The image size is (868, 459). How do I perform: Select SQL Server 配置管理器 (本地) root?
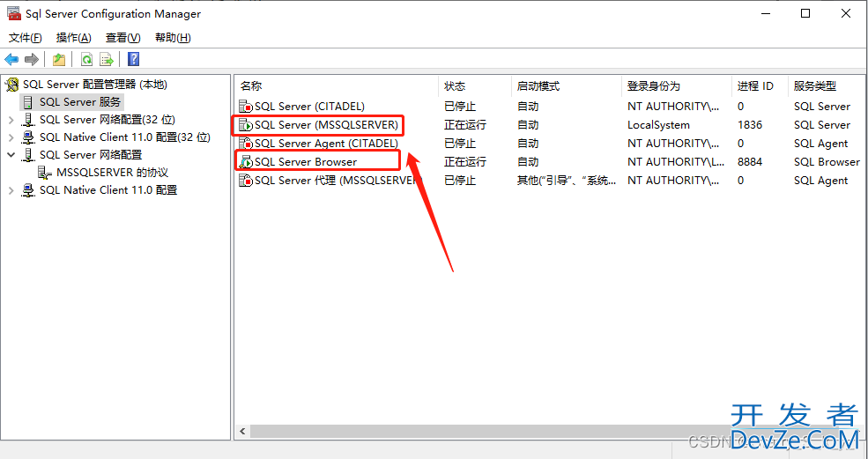coord(94,85)
